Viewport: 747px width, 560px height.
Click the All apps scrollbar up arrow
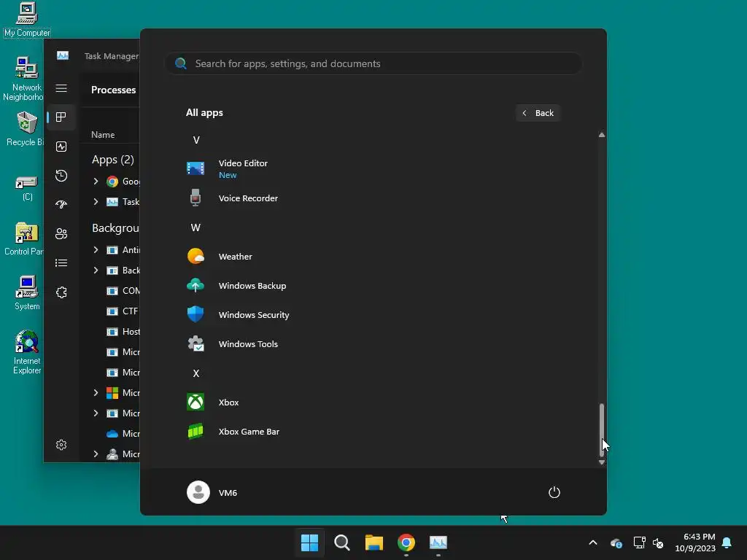point(602,135)
